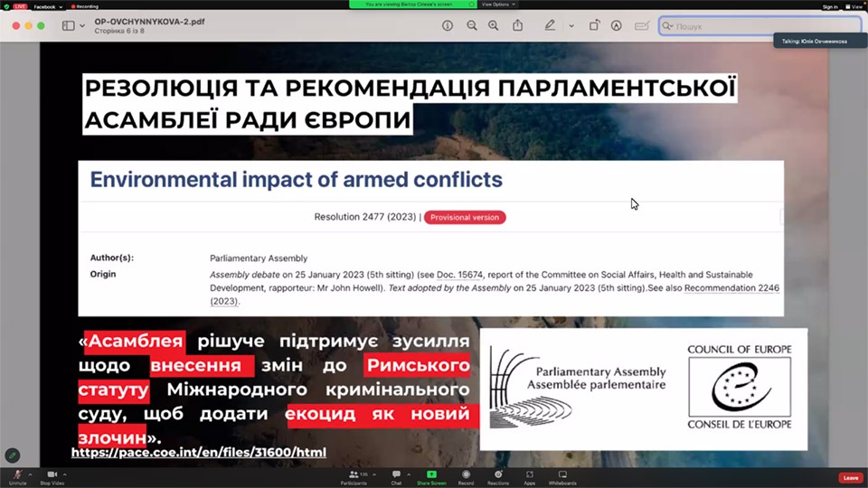Zoom in the PDF page
Screen dimensions: 868x488
tap(494, 26)
